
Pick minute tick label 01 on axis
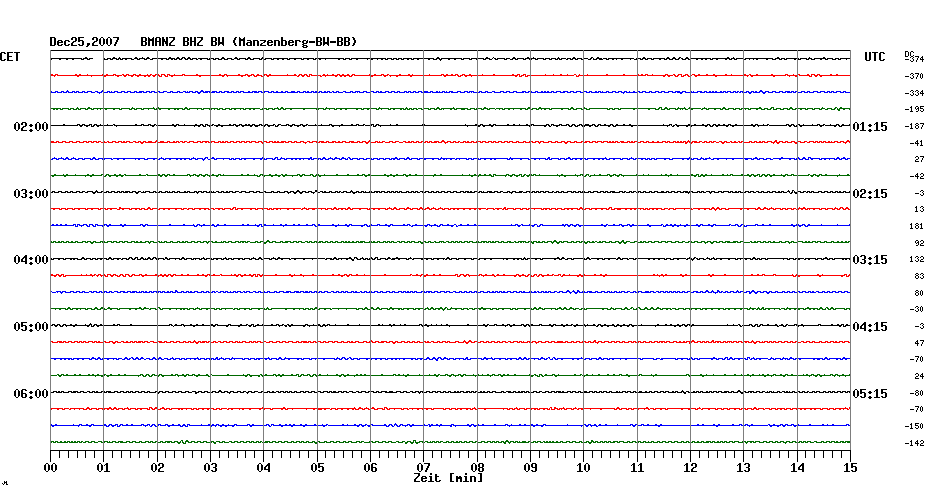tap(104, 468)
